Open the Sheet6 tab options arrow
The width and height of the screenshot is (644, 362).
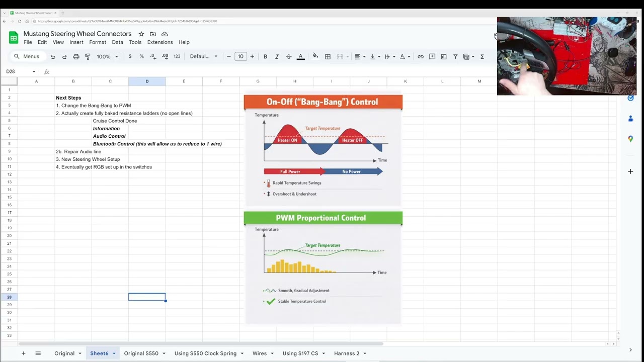[x=114, y=353]
